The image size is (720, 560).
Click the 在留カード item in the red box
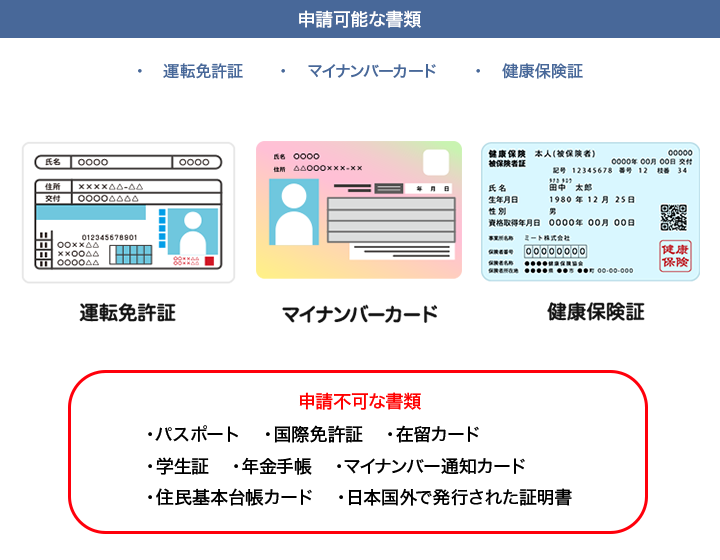[437, 435]
